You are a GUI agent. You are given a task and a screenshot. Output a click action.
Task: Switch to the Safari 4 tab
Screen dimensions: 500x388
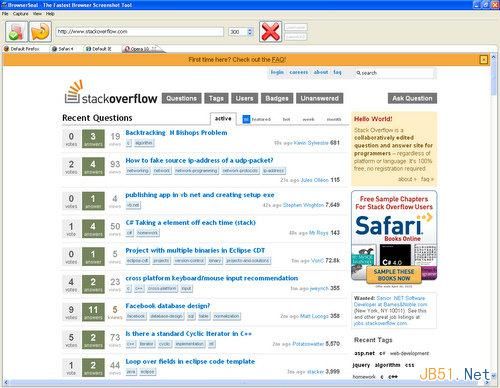pyautogui.click(x=63, y=49)
